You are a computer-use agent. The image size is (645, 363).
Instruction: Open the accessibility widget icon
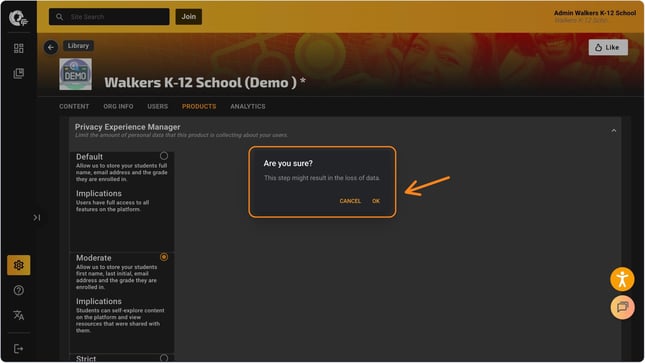622,279
